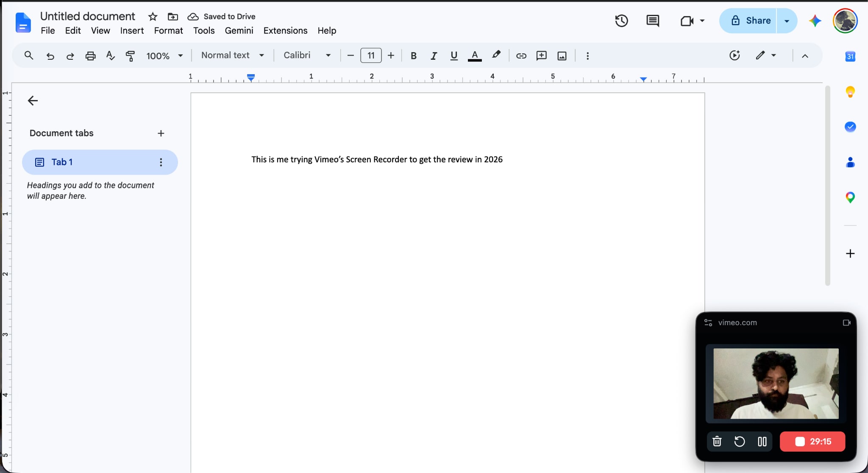Viewport: 868px width, 473px height.
Task: Activate the paint format tool
Action: (x=130, y=56)
